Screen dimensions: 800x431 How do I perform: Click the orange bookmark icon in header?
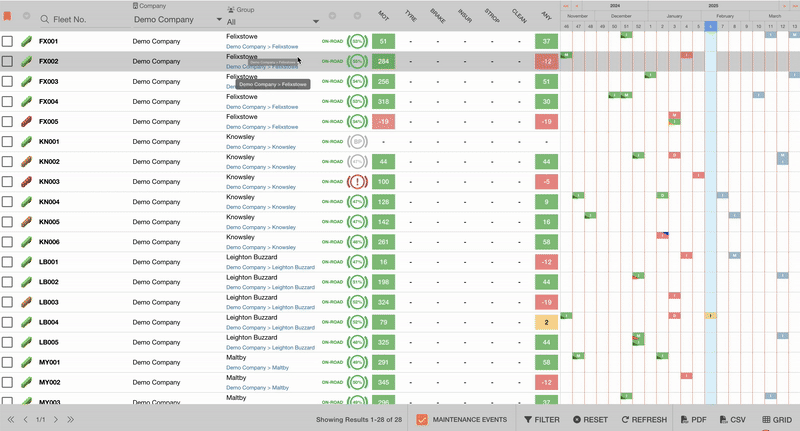8,17
